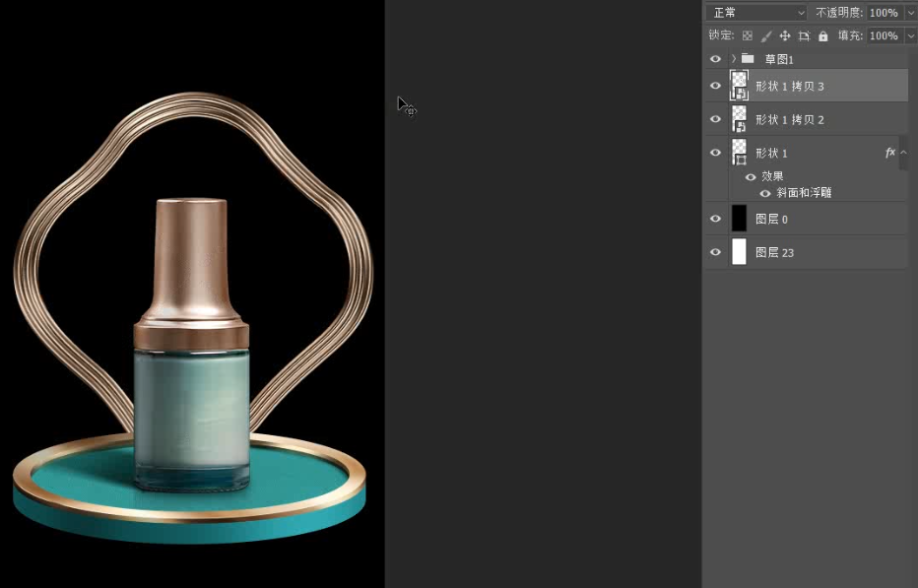Toggle visibility of 图层 0 layer
The width and height of the screenshot is (918, 588).
click(716, 219)
